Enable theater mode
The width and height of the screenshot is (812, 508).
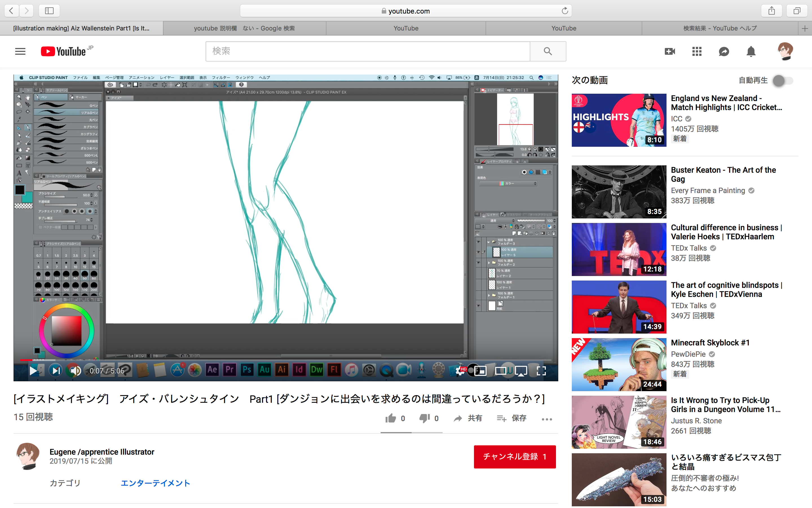501,371
